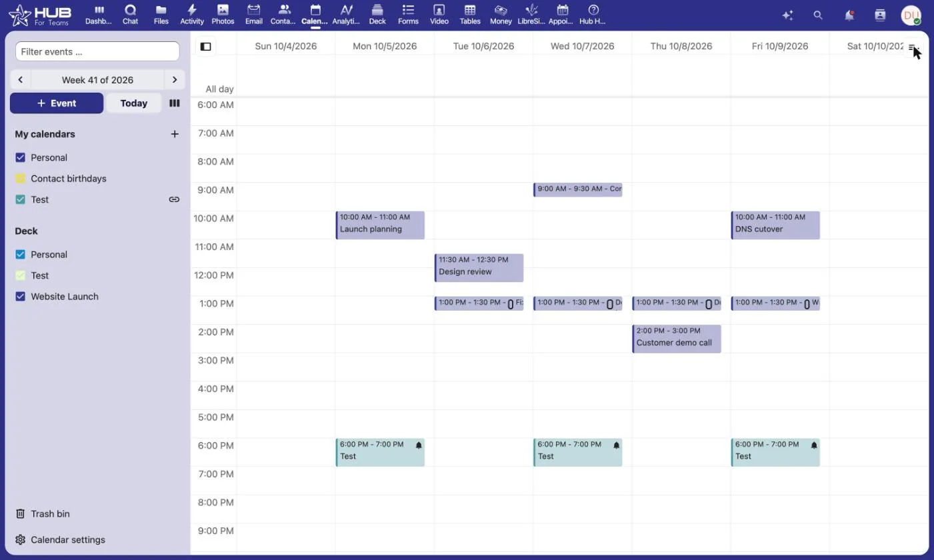The width and height of the screenshot is (934, 560).
Task: Launch the Video app
Action: [439, 15]
